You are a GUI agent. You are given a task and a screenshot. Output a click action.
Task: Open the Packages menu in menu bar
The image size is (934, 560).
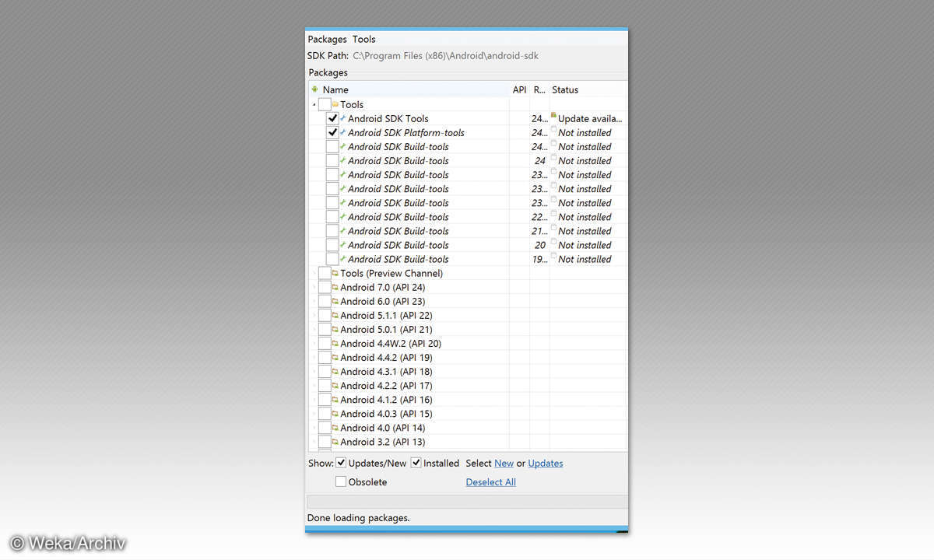click(x=327, y=39)
